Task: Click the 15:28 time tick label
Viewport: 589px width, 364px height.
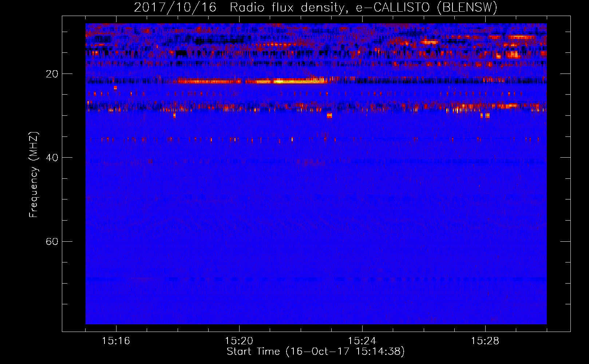Action: tap(485, 341)
